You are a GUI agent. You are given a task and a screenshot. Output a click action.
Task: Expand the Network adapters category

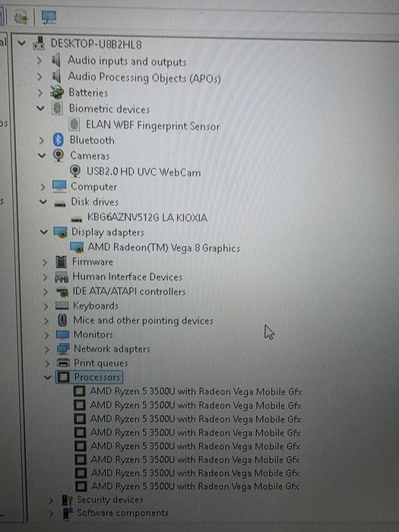point(46,349)
